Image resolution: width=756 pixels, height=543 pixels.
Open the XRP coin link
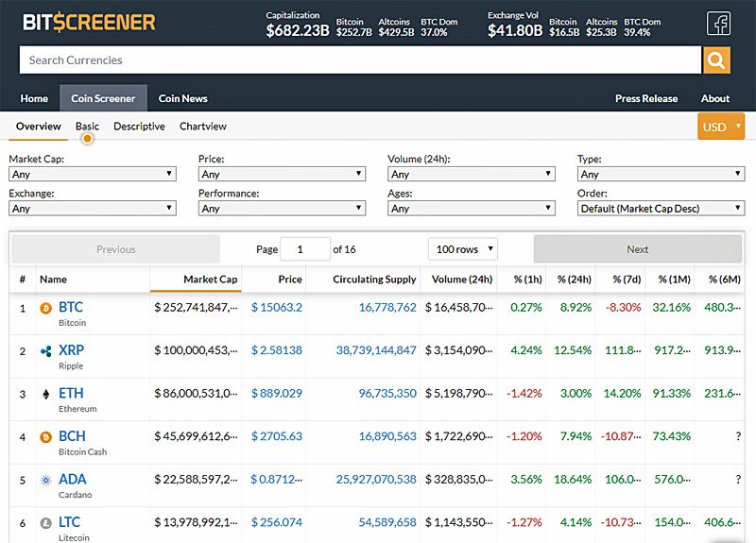(72, 350)
